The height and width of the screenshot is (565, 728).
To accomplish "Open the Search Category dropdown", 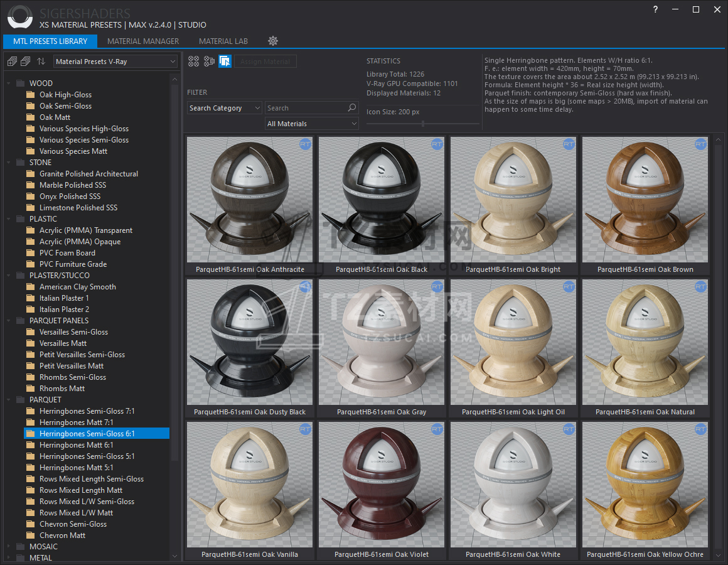I will 225,108.
